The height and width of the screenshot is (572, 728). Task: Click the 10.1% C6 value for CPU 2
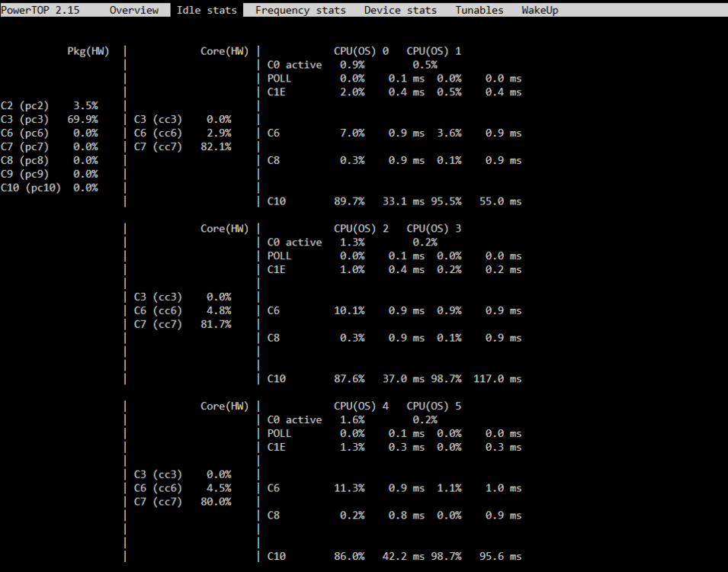[349, 311]
